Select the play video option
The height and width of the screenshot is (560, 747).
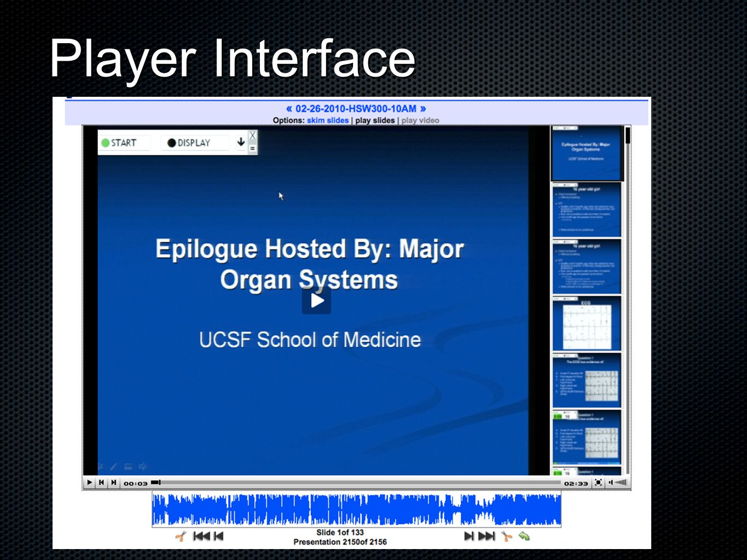click(x=420, y=120)
